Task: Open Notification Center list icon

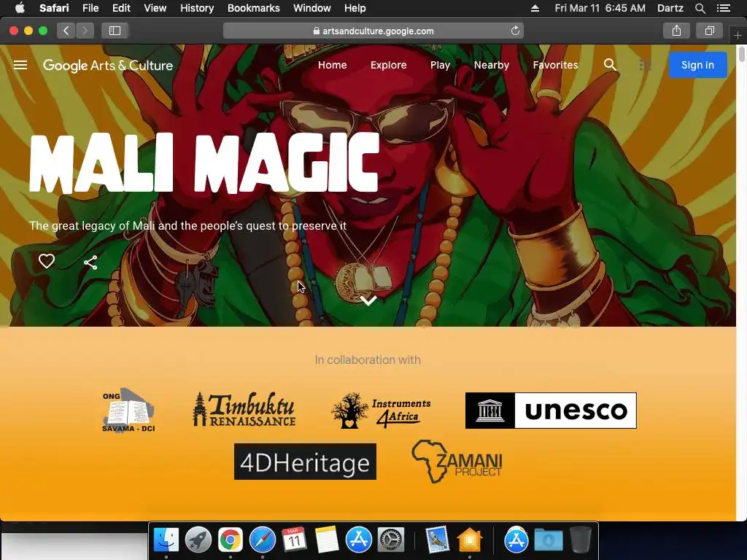Action: coord(724,8)
